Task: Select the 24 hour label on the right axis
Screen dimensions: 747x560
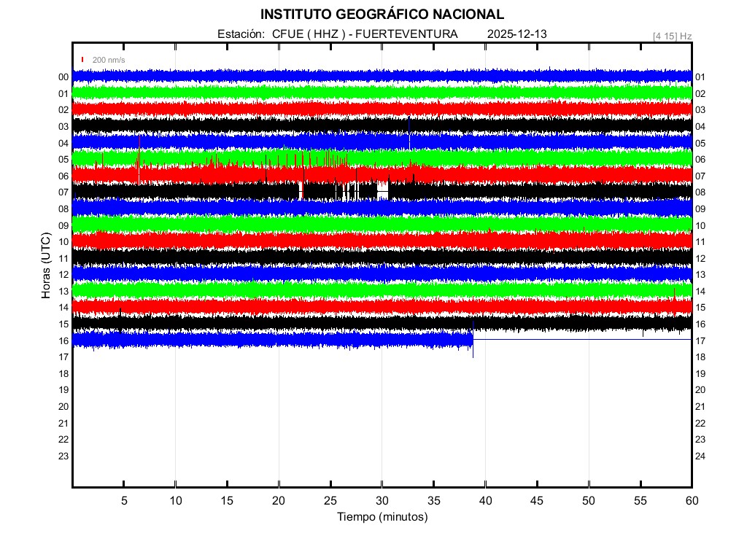Action: pos(700,456)
